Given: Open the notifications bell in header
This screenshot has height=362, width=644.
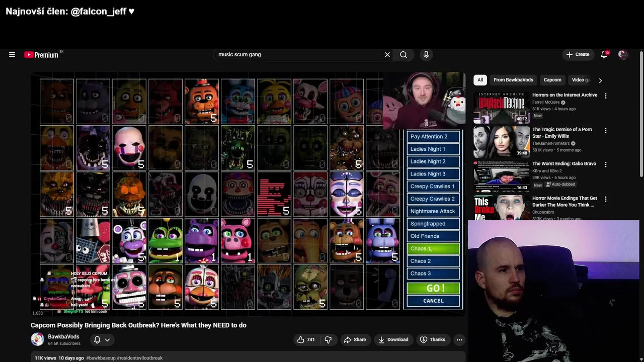Looking at the screenshot, I should [604, 55].
